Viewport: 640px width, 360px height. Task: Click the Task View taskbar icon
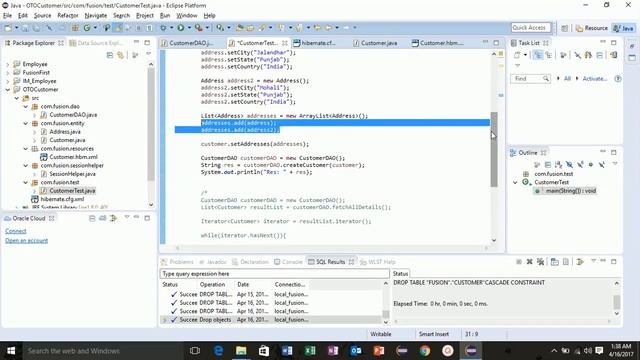click(x=195, y=351)
